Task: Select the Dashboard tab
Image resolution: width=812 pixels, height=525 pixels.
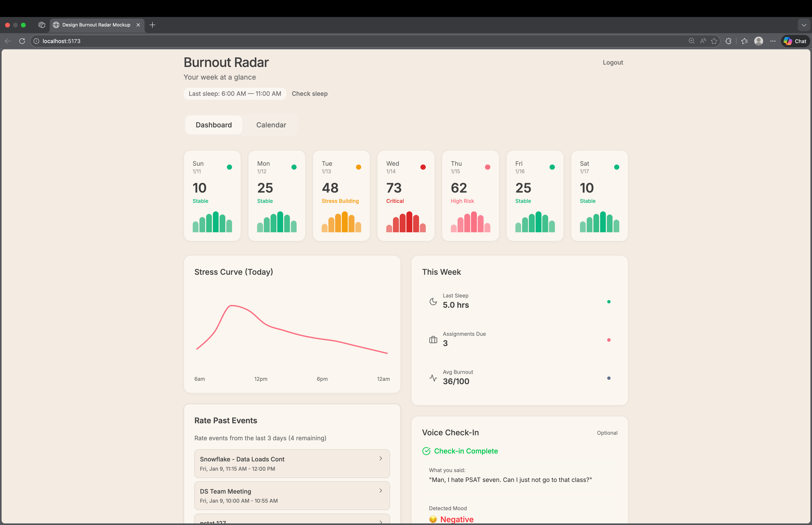Action: coord(214,125)
